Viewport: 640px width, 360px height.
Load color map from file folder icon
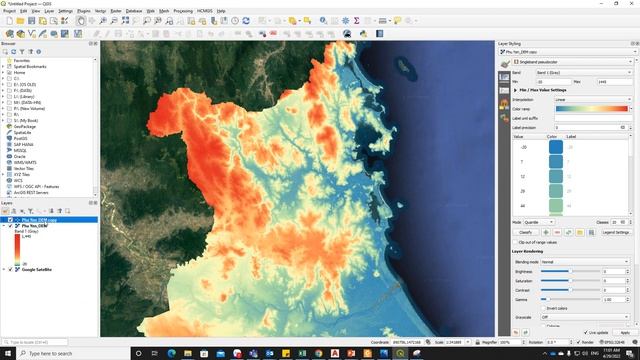tap(580, 232)
